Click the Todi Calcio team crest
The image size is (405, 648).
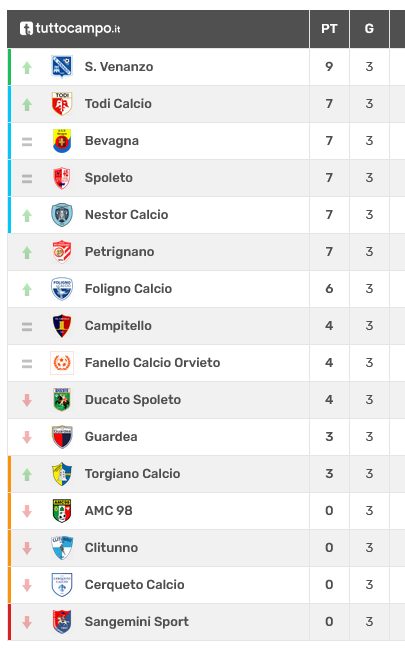(x=62, y=104)
